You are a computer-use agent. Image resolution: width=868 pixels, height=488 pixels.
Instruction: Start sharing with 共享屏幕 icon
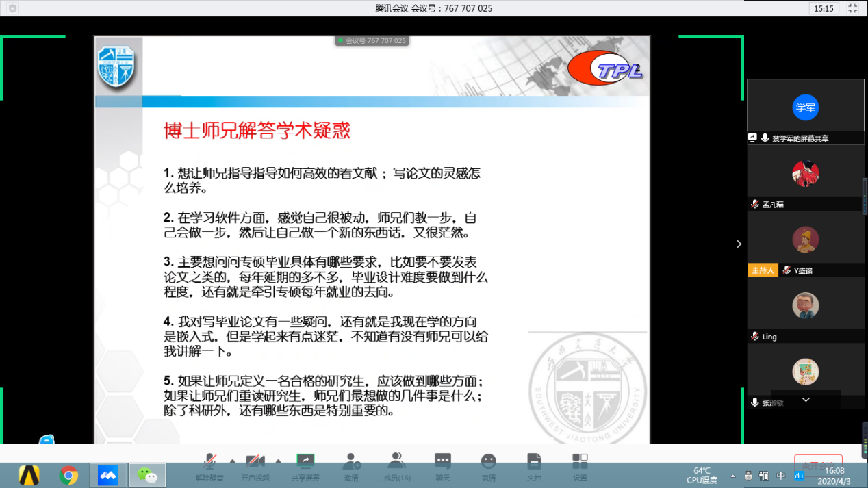[x=305, y=461]
